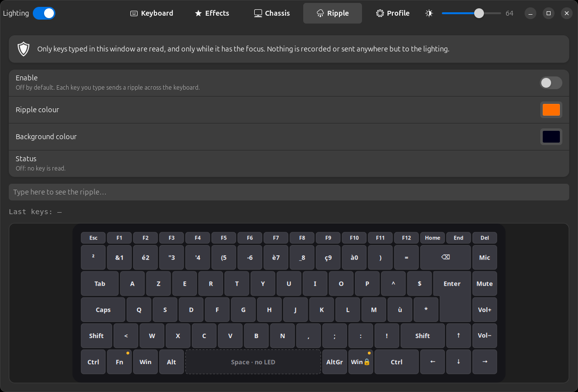Enable the ripple effect switch
The width and height of the screenshot is (578, 392).
(x=551, y=83)
